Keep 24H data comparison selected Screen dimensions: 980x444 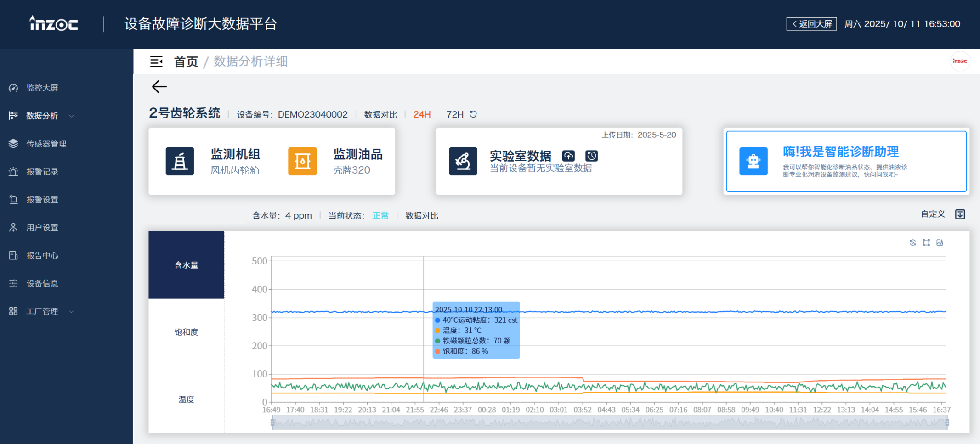tap(421, 114)
